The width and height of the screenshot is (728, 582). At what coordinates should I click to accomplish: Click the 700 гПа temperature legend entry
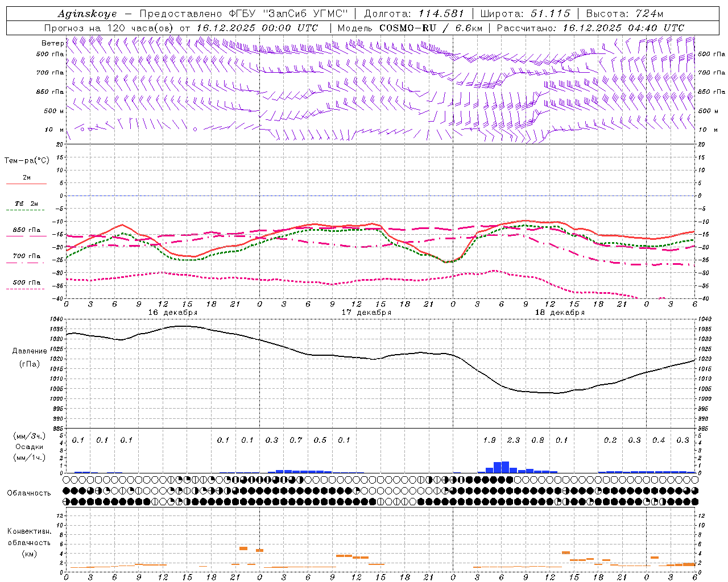[27, 256]
